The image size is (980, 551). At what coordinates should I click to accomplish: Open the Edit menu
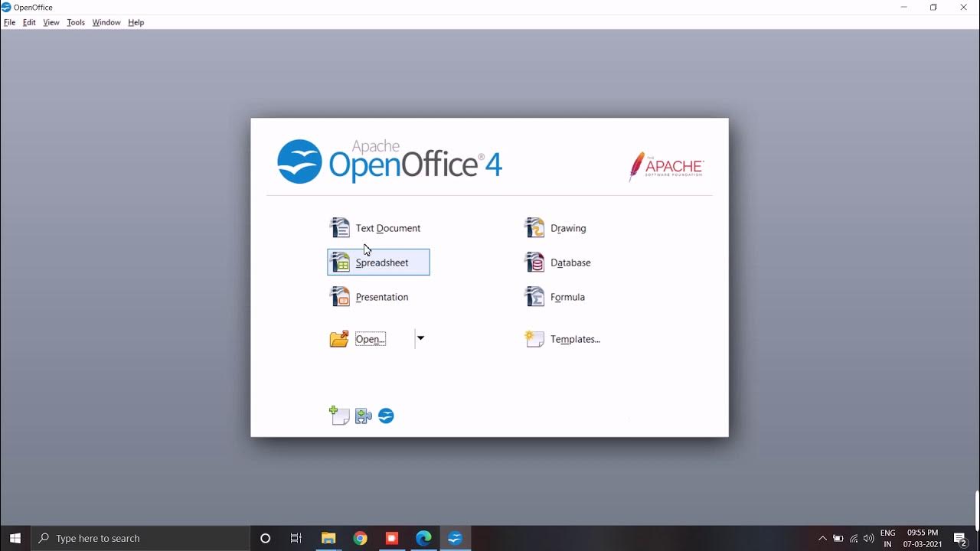29,22
